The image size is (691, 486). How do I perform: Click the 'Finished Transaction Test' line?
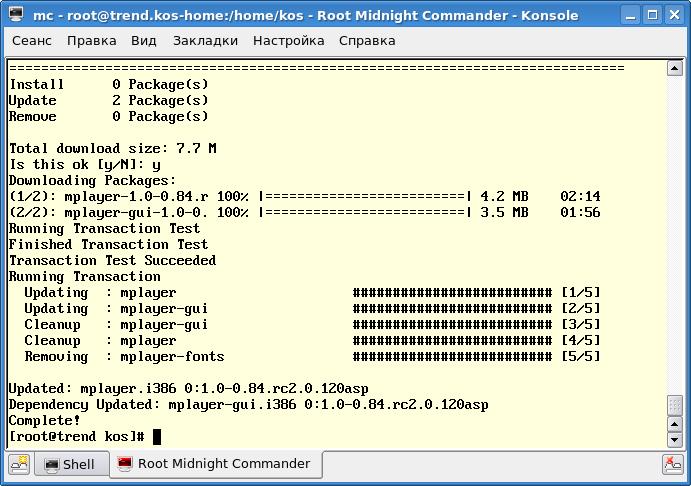coord(108,245)
